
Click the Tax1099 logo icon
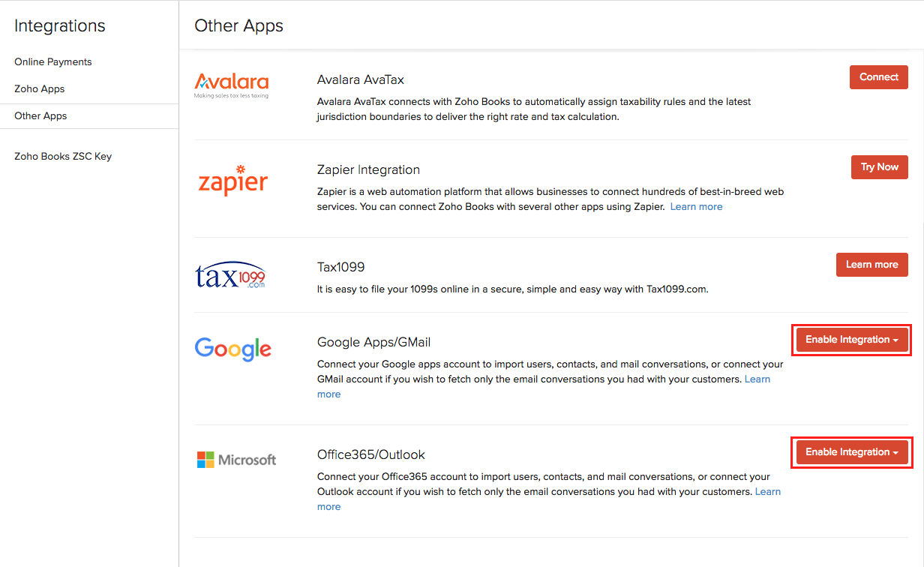click(230, 275)
